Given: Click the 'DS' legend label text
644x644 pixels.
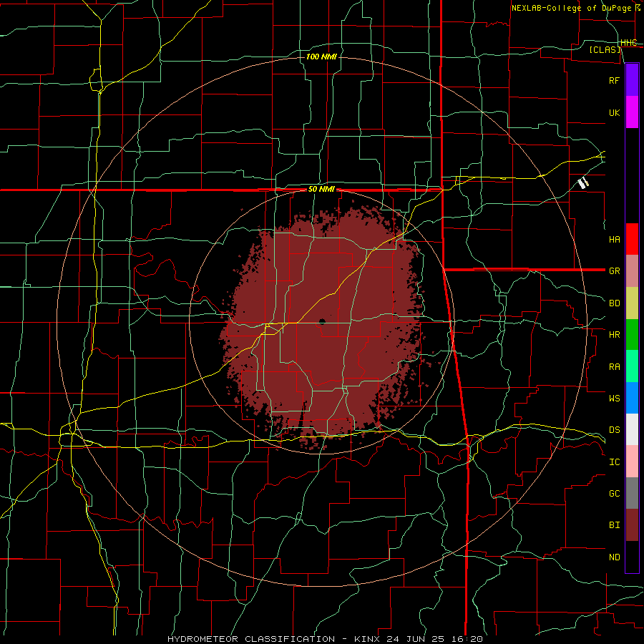Looking at the screenshot, I should pyautogui.click(x=614, y=429).
